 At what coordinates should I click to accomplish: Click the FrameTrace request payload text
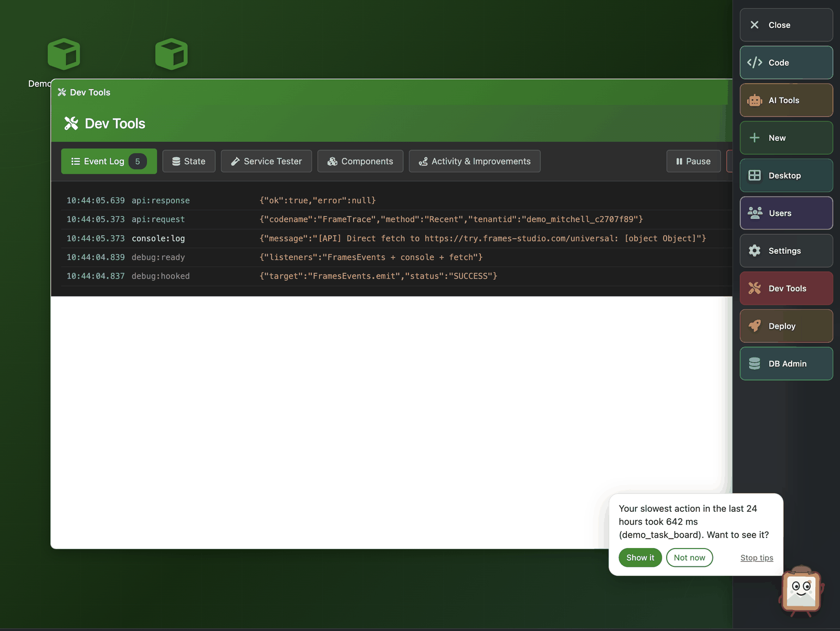tap(451, 219)
